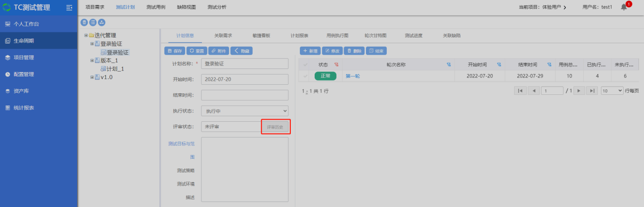The width and height of the screenshot is (644, 207).
Task: Click the round delete icon above the tree
Action: click(84, 22)
